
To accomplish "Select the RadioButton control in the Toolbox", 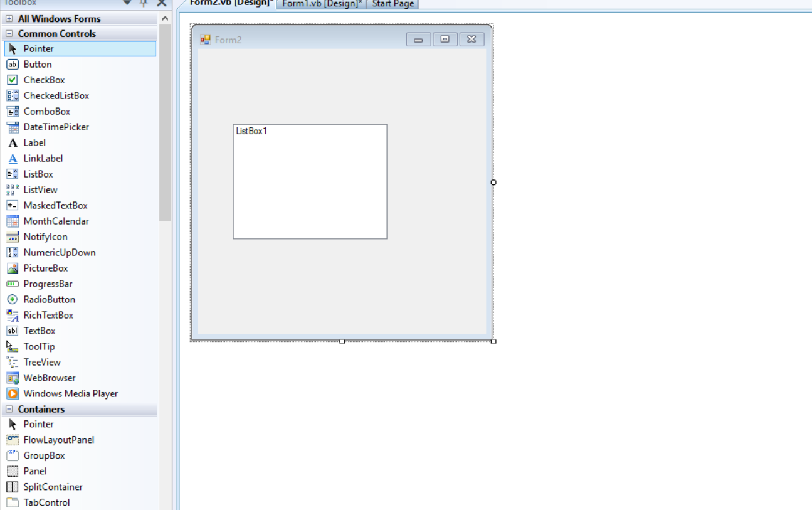I will [x=48, y=299].
